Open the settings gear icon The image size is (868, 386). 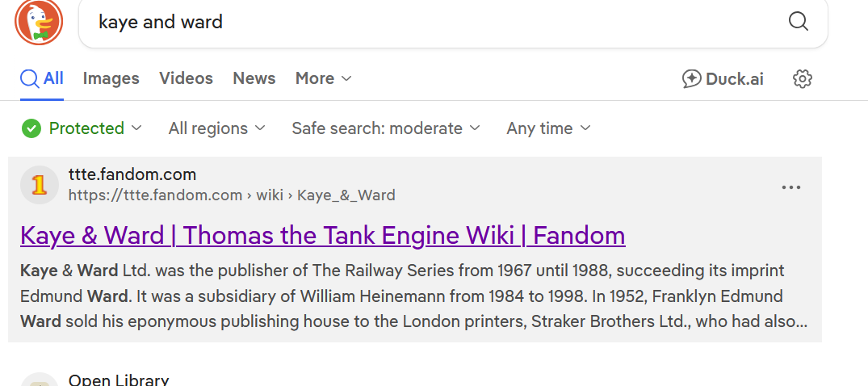click(802, 78)
